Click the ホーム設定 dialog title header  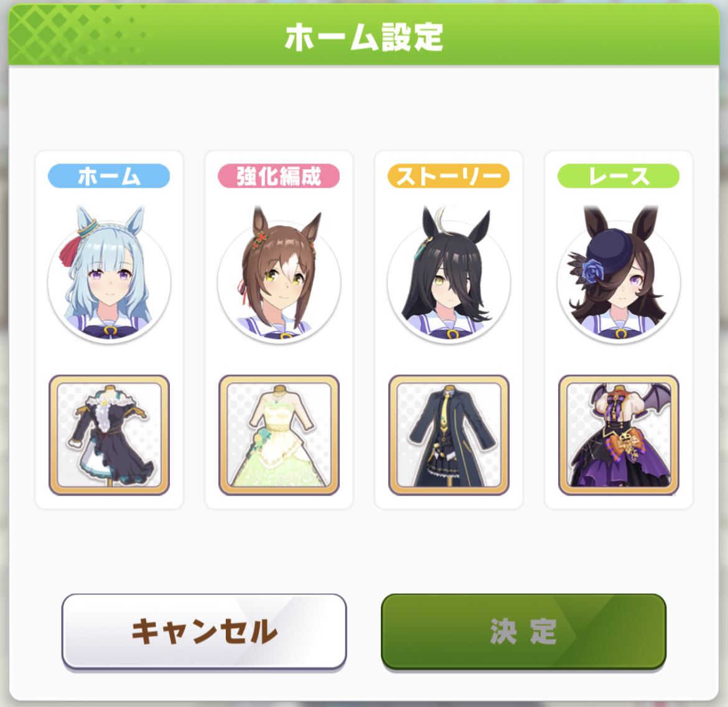click(x=364, y=37)
